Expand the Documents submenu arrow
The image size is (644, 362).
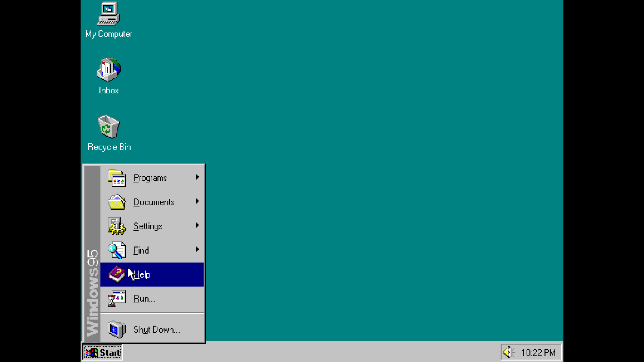click(x=198, y=201)
